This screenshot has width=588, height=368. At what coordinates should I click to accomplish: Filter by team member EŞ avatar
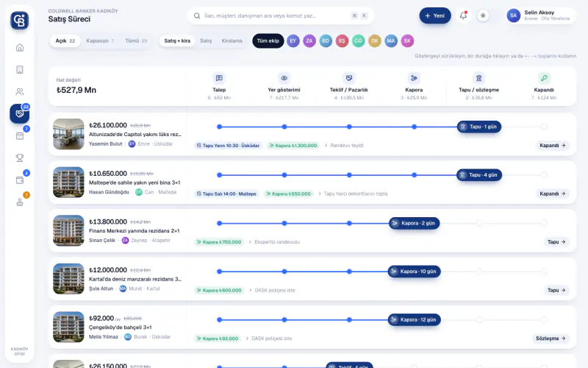pyautogui.click(x=342, y=41)
